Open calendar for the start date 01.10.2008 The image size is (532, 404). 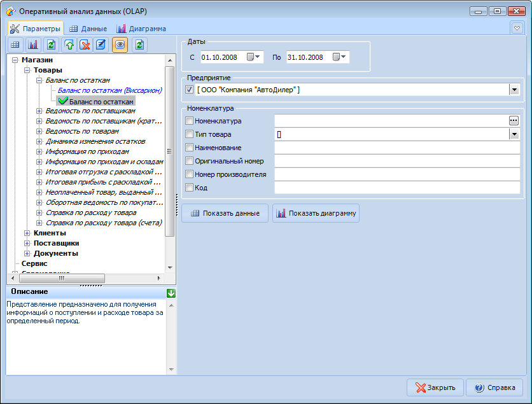[253, 57]
